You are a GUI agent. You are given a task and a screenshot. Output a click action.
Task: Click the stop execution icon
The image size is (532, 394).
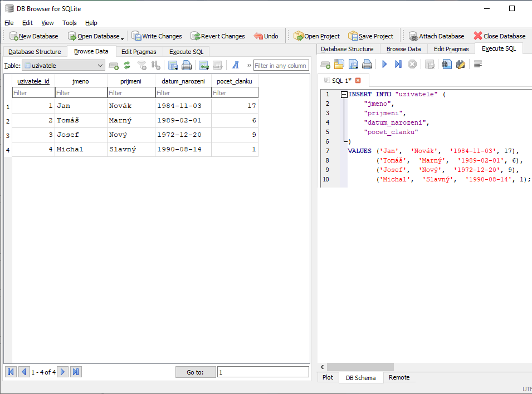(412, 64)
